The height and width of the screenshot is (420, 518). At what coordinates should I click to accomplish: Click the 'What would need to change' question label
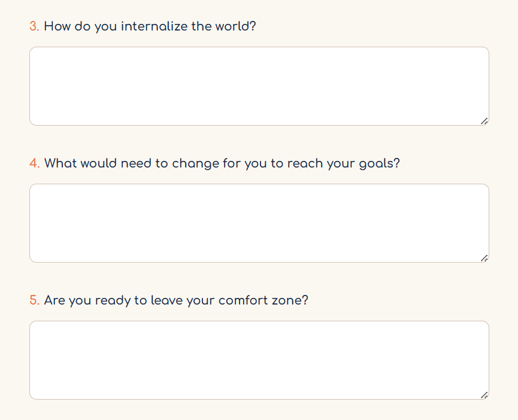pos(222,164)
